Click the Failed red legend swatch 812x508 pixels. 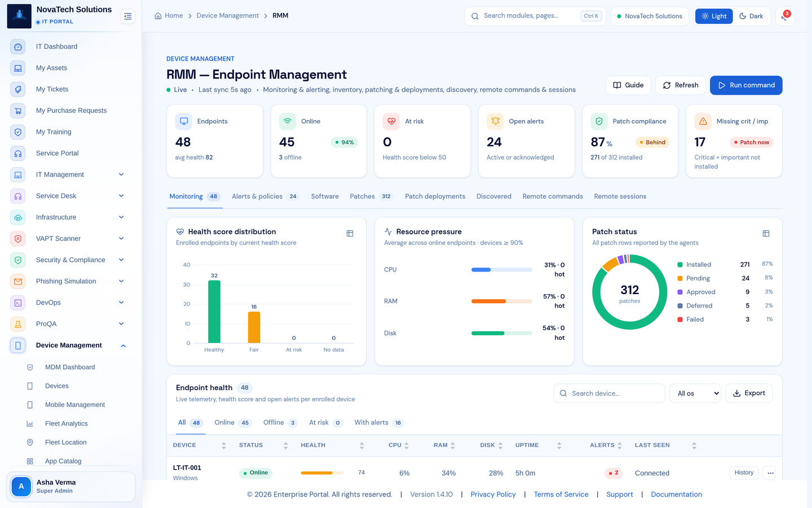pyautogui.click(x=680, y=319)
